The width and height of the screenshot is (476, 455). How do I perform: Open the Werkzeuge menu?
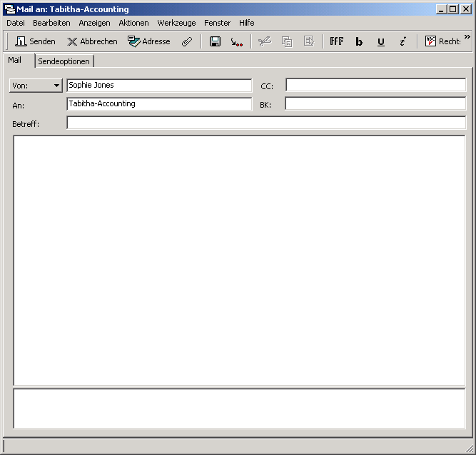[176, 23]
